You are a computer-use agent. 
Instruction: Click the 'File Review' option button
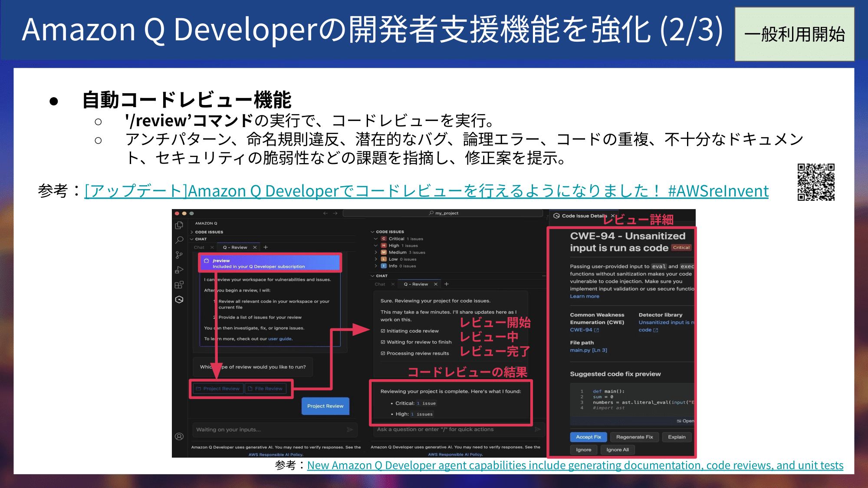(265, 389)
